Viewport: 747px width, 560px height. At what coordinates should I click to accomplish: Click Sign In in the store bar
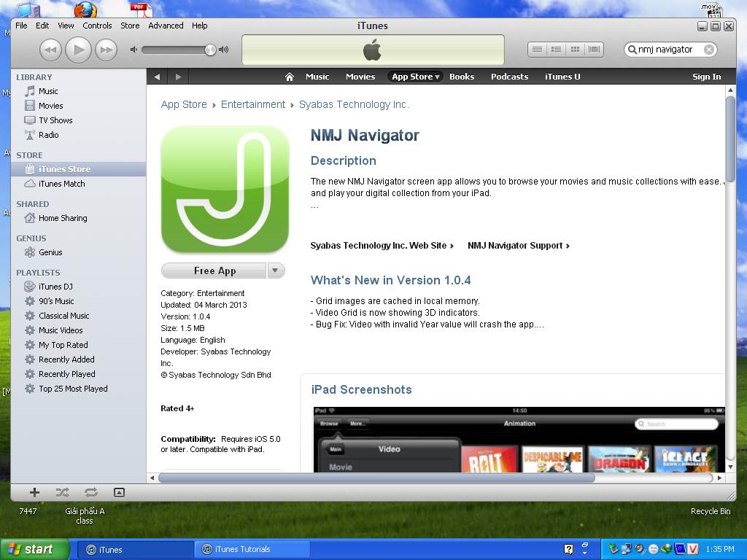click(x=706, y=77)
